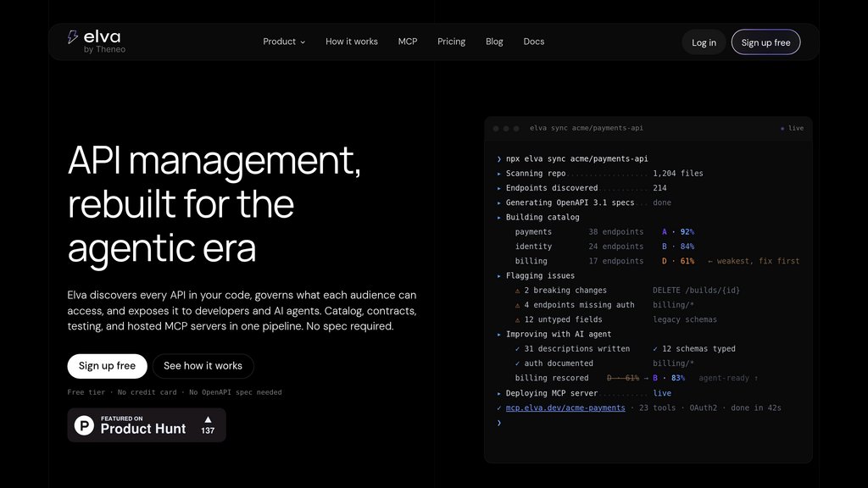Click the Product Hunt upvote triangle
The width and height of the screenshot is (868, 488).
tap(209, 419)
